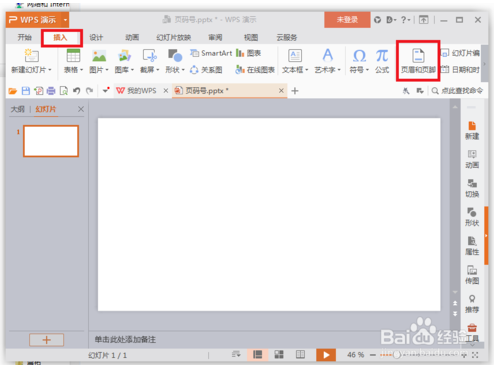Viewport: 494px width, 365px height.
Task: Expand the 文本框 dropdown arrow
Action: (306, 70)
